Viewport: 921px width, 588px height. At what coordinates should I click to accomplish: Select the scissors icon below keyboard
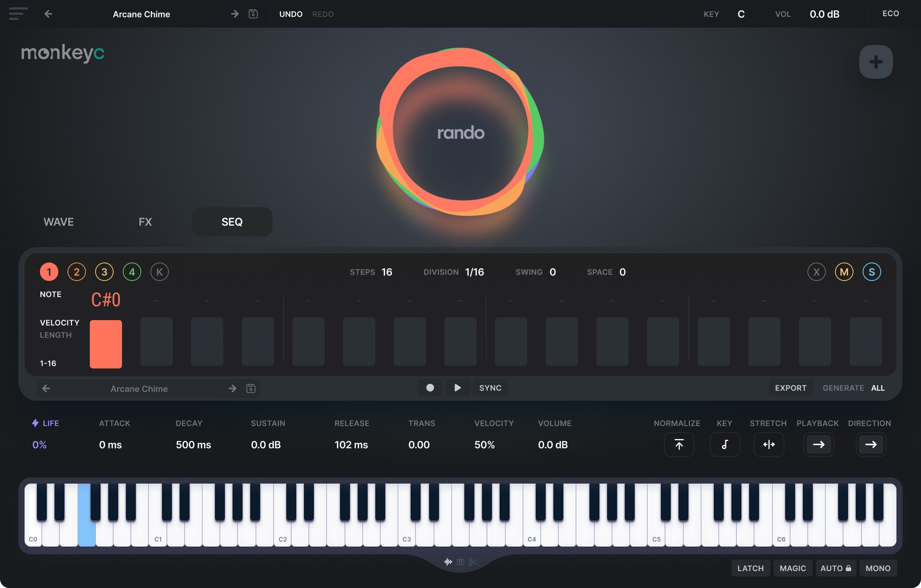473,562
